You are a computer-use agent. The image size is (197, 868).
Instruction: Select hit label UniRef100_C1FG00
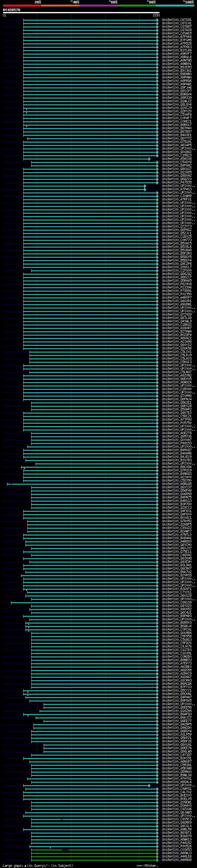coord(177,270)
